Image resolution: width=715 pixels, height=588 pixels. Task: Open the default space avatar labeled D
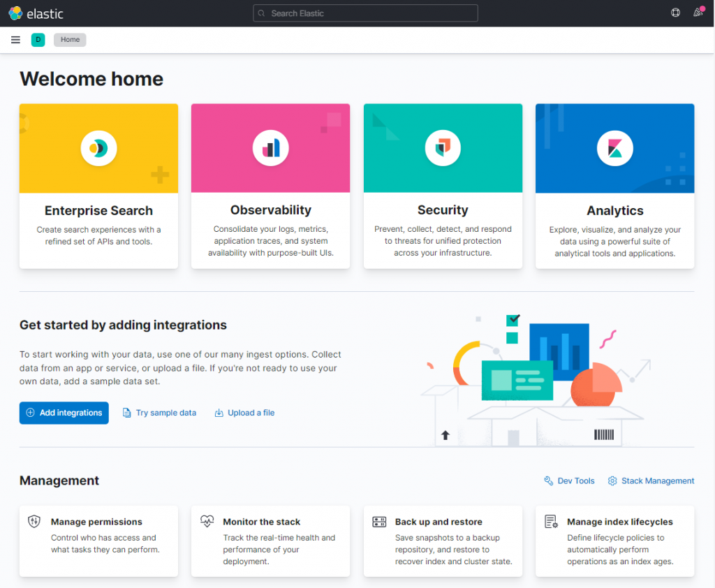pos(38,40)
